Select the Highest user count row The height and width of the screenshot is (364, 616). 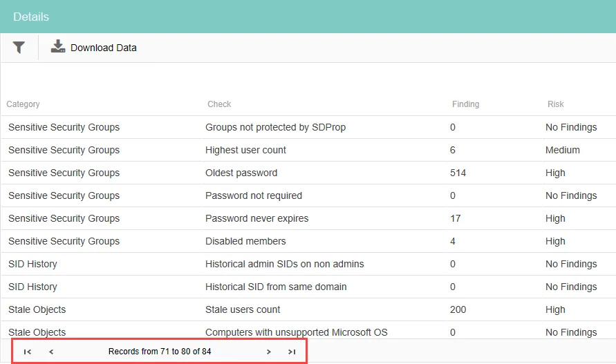tap(308, 150)
